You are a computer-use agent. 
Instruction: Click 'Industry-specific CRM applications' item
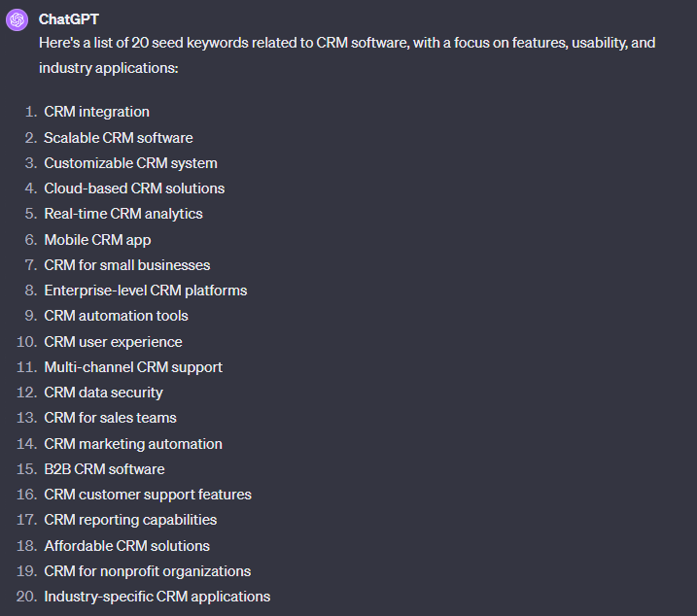pyautogui.click(x=157, y=597)
